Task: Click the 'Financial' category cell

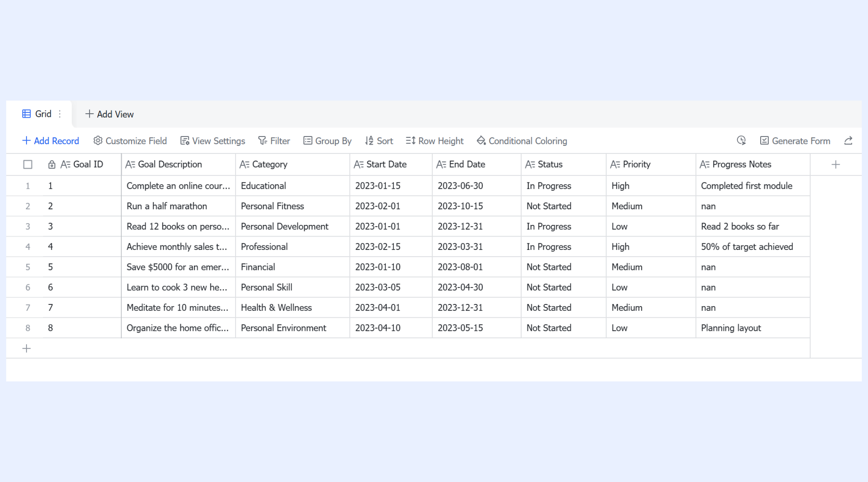Action: pyautogui.click(x=293, y=267)
